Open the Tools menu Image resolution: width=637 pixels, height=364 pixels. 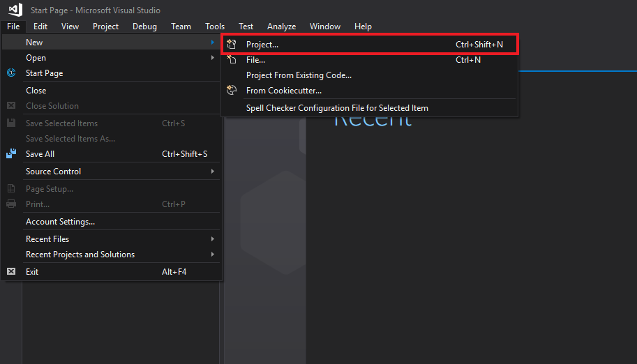[x=215, y=26]
